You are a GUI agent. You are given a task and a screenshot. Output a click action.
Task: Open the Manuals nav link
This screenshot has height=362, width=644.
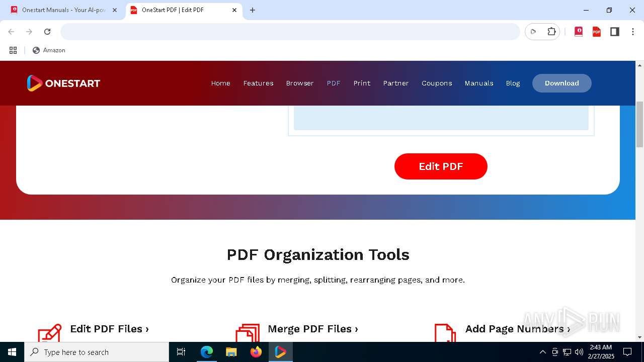coord(479,83)
